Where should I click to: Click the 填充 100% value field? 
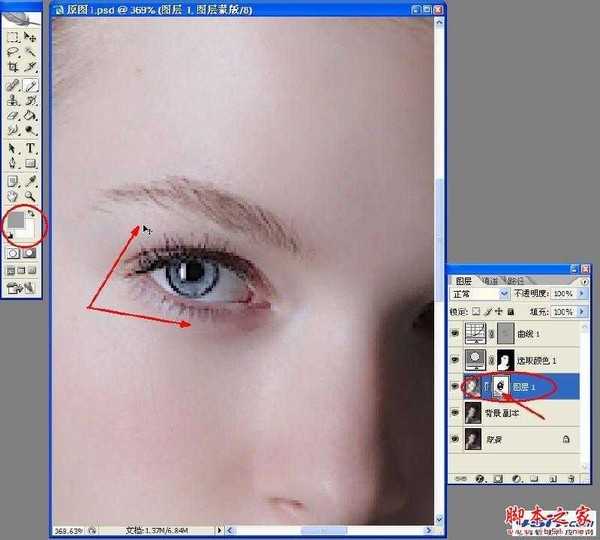(x=564, y=312)
